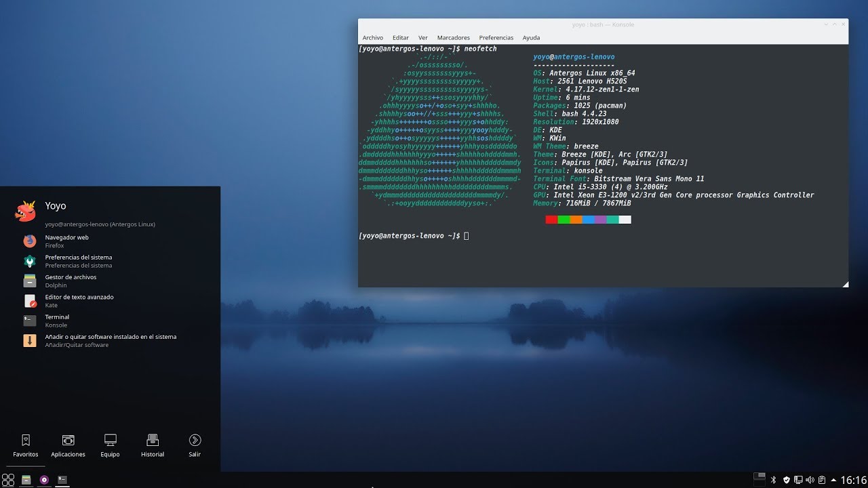The height and width of the screenshot is (488, 868).
Task: Expand hidden system tray icons arrow
Action: [833, 480]
